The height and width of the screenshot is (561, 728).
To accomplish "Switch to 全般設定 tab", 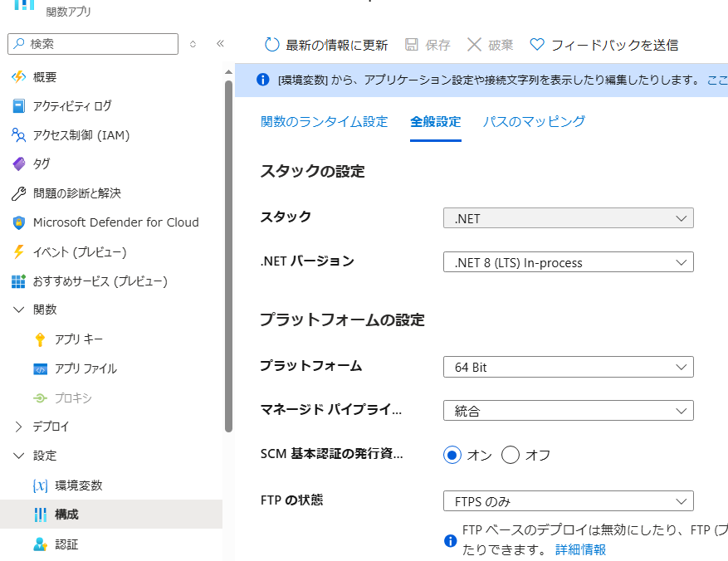I will point(436,121).
